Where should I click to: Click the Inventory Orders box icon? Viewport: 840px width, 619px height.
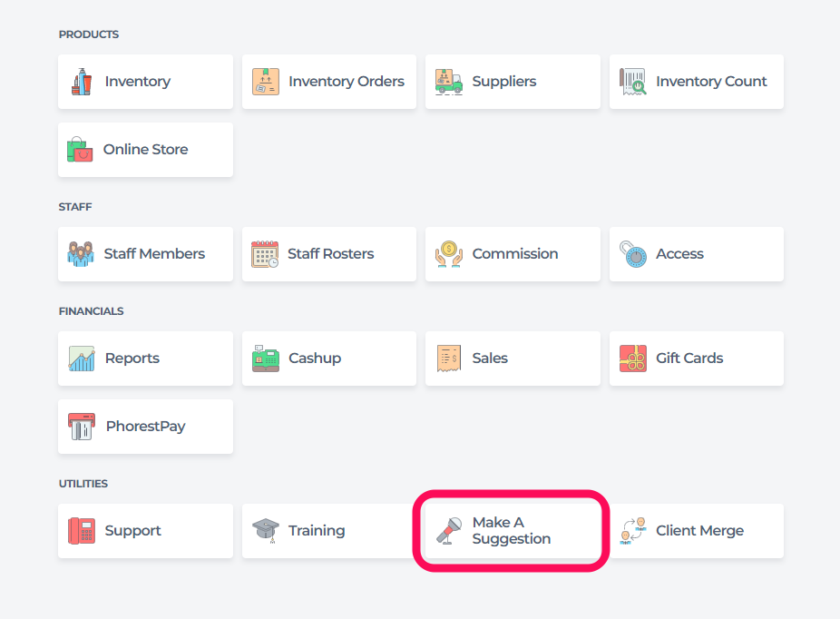(266, 82)
